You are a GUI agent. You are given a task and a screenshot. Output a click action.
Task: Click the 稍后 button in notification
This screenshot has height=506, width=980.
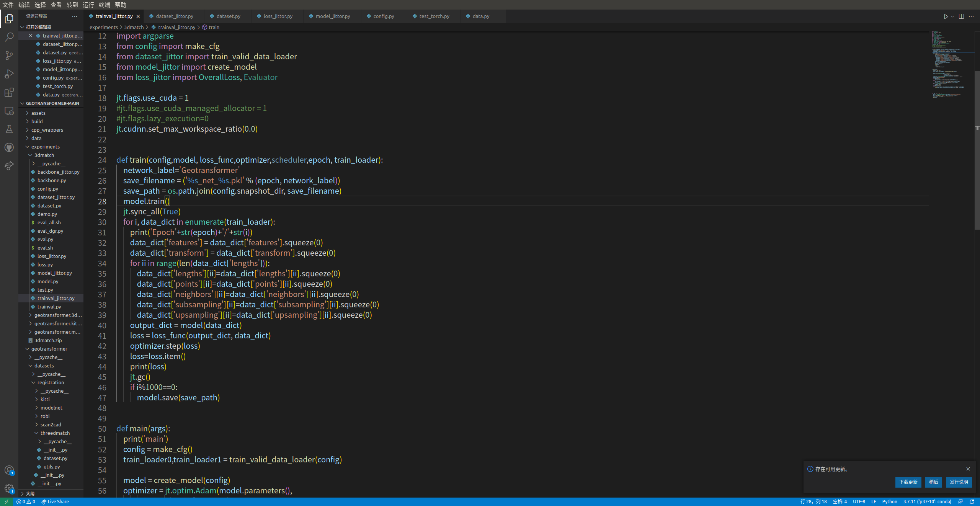pos(933,482)
